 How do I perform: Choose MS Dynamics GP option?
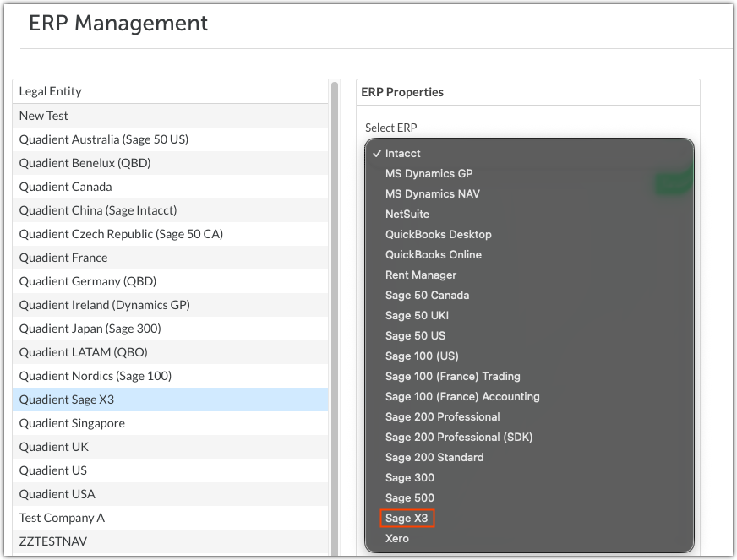pyautogui.click(x=529, y=173)
